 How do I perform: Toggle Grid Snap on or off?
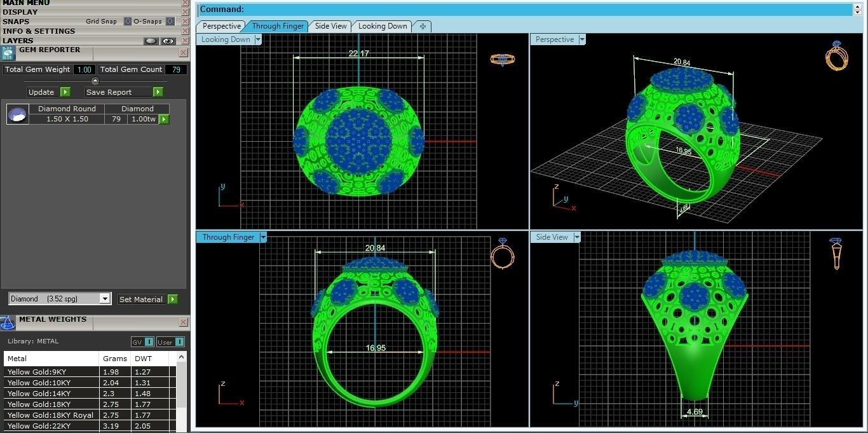pyautogui.click(x=128, y=21)
